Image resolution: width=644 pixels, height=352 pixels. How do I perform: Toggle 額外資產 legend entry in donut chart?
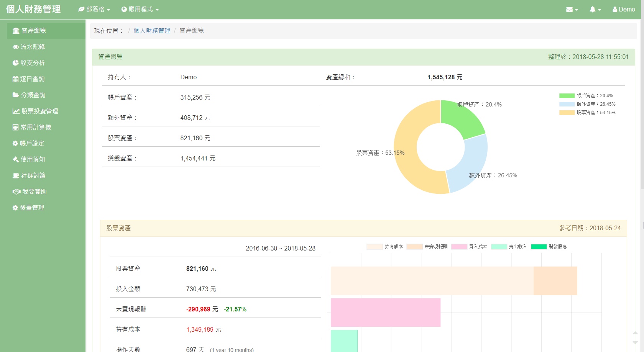coord(587,104)
